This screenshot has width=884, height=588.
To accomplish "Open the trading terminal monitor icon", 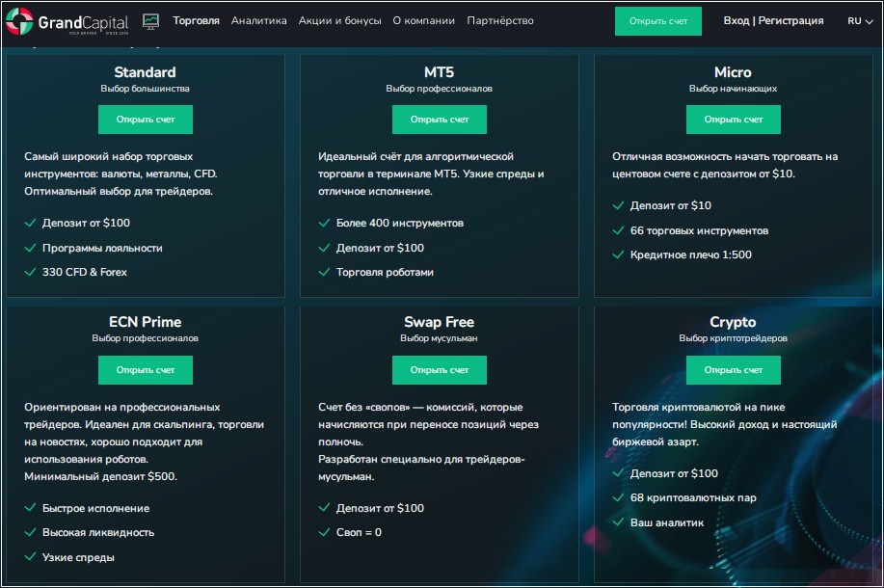I will pyautogui.click(x=150, y=21).
